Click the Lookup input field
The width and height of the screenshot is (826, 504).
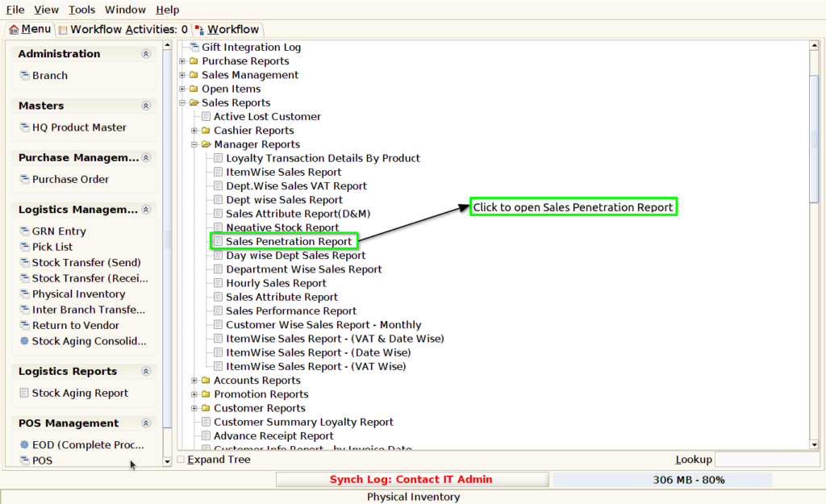pos(767,459)
